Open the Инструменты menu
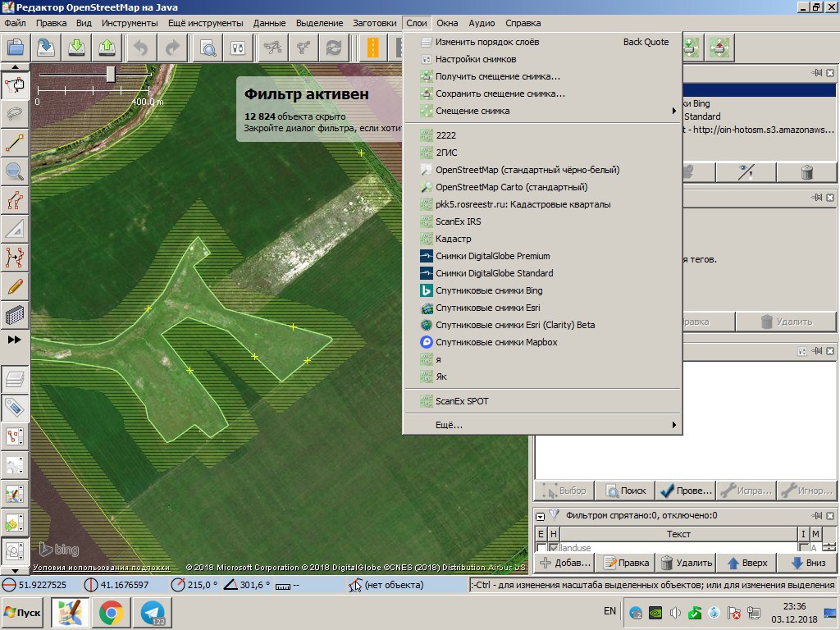The image size is (840, 630). (x=130, y=23)
